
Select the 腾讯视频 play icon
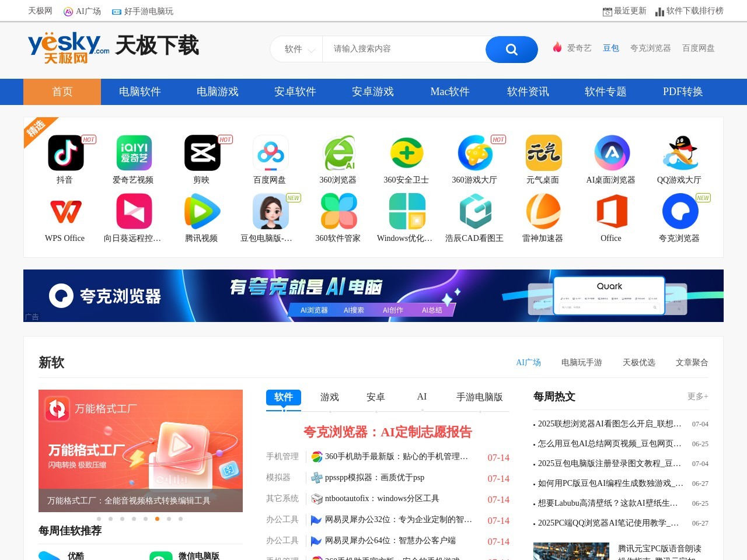[x=202, y=211]
